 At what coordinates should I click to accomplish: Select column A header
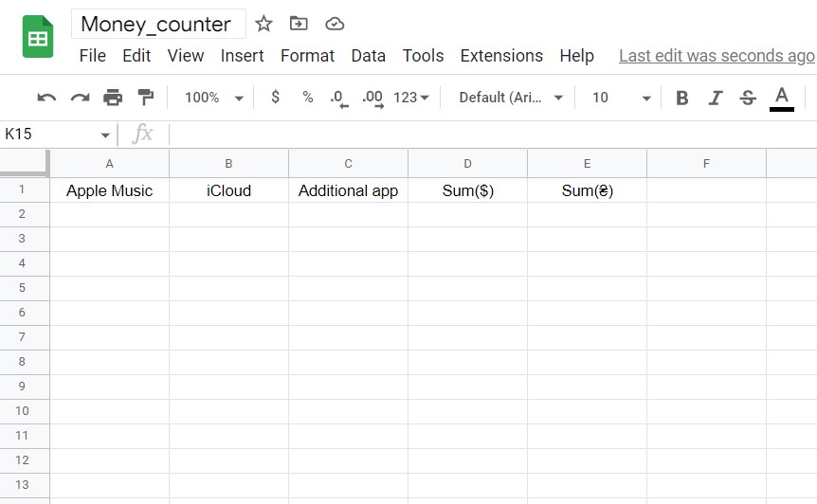click(109, 164)
